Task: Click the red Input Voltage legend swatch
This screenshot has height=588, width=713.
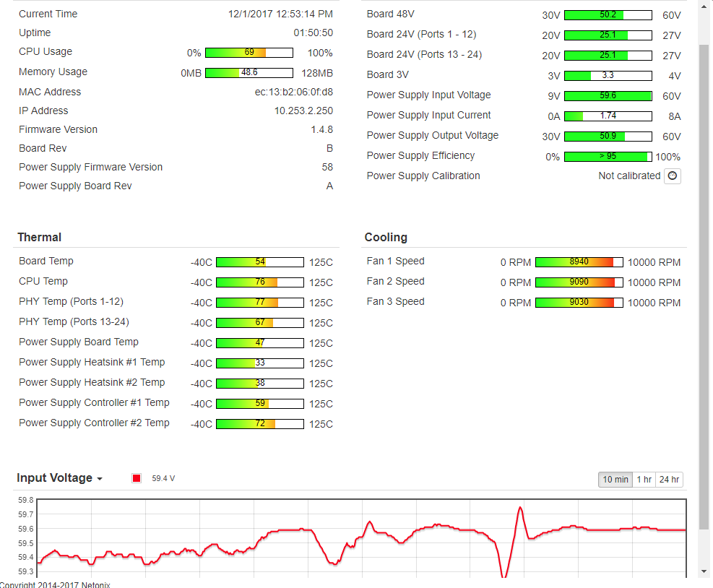Action: tap(136, 478)
